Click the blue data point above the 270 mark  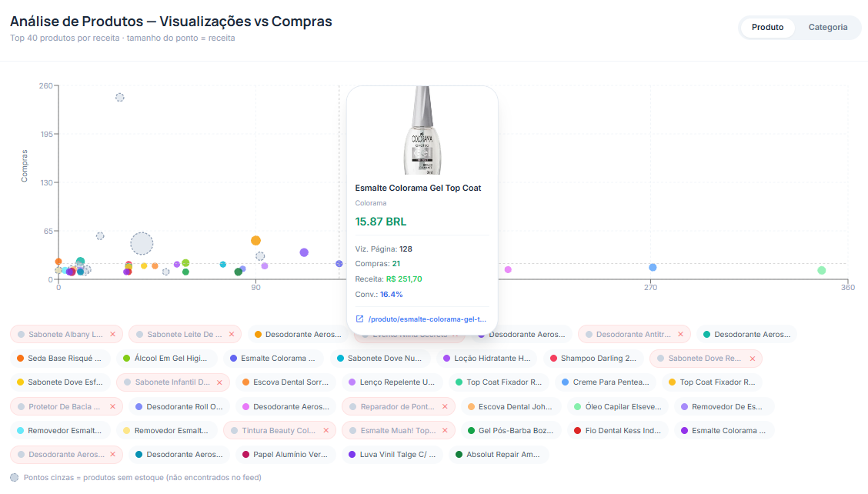653,268
